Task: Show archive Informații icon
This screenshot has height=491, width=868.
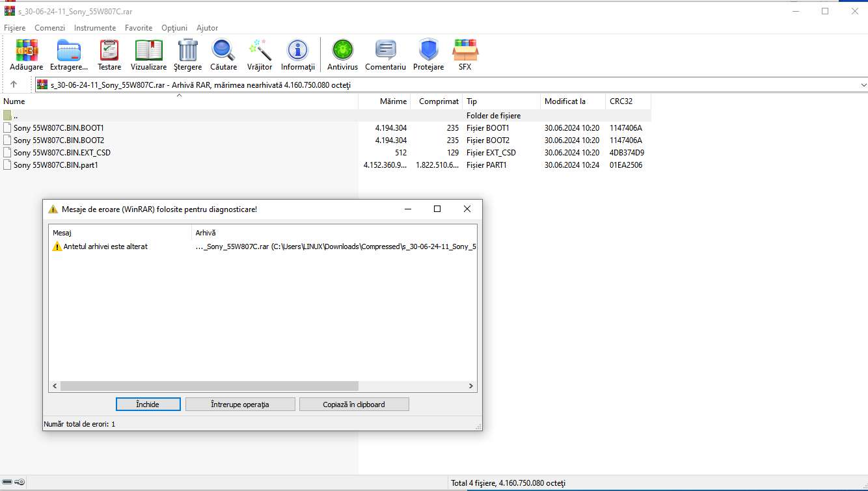Action: [297, 50]
